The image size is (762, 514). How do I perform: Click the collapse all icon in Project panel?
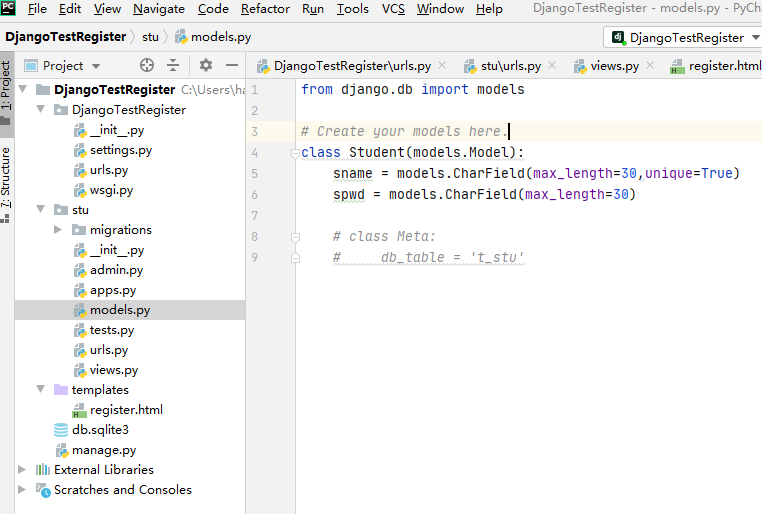coord(173,66)
